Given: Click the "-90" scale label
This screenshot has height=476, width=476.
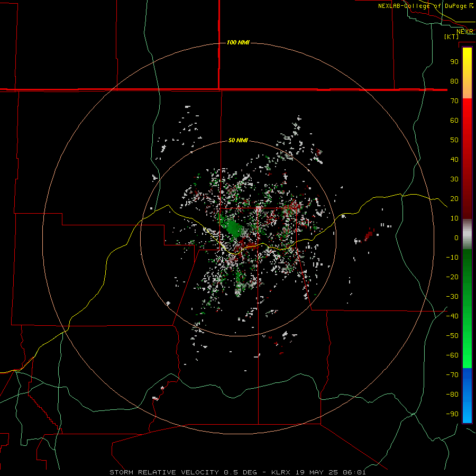Looking at the screenshot, I should [452, 414].
